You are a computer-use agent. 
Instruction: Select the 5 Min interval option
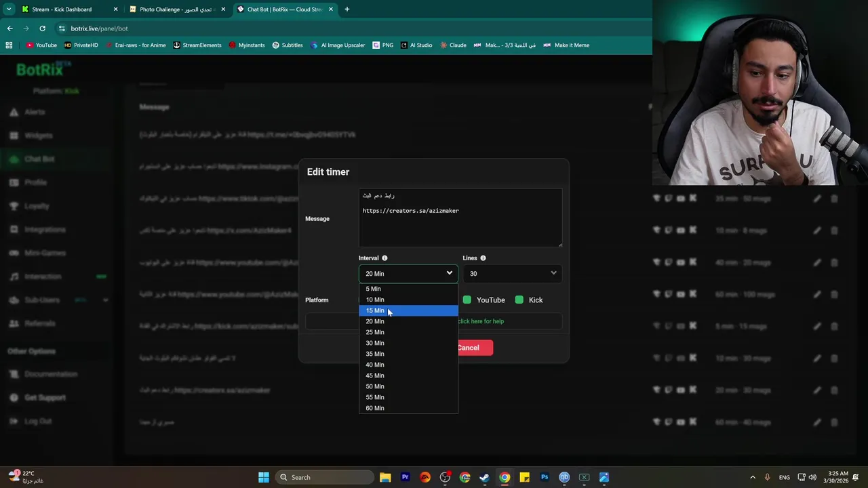pos(408,289)
